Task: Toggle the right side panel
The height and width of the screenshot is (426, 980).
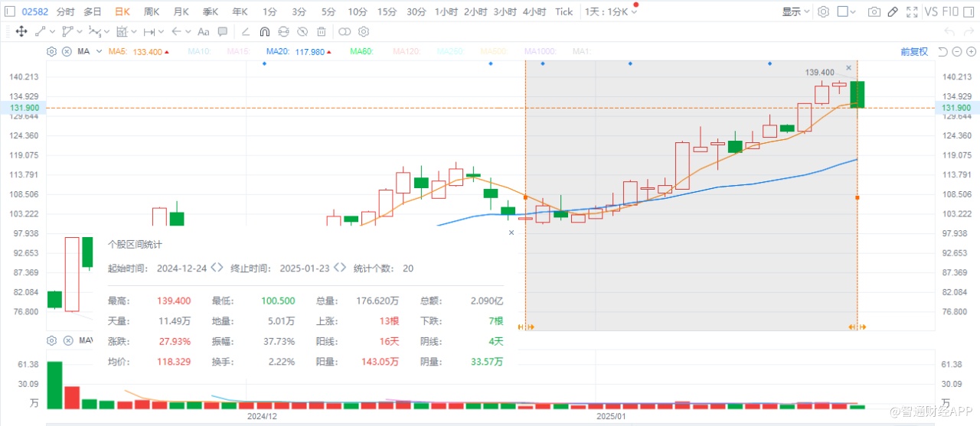Action: point(970,11)
